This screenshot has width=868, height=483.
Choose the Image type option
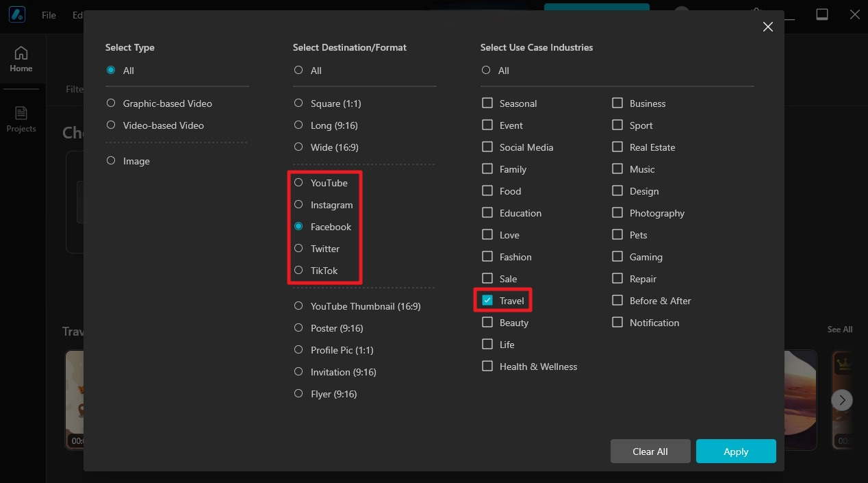[111, 161]
